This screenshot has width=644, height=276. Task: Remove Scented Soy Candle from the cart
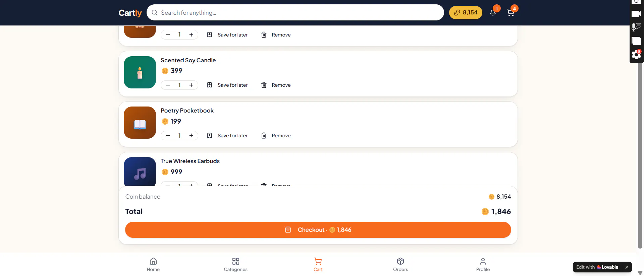coord(276,85)
